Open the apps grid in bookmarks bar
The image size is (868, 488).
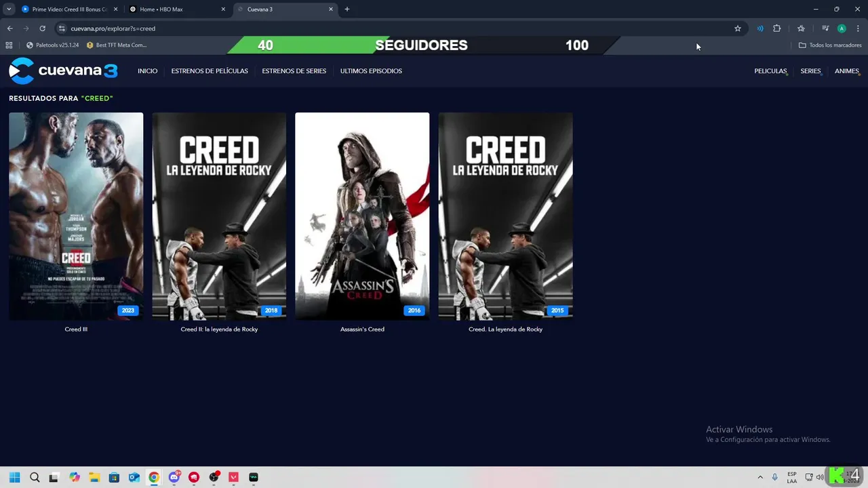9,45
